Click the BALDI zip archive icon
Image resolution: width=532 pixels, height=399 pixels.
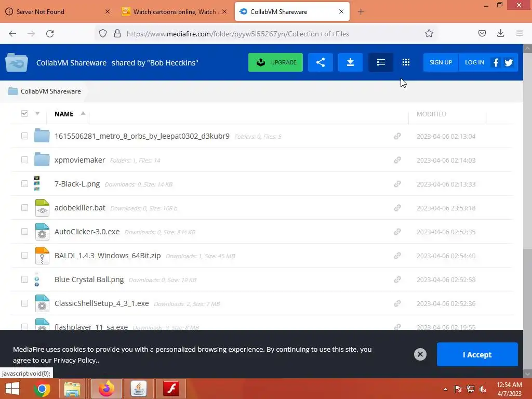pos(42,256)
